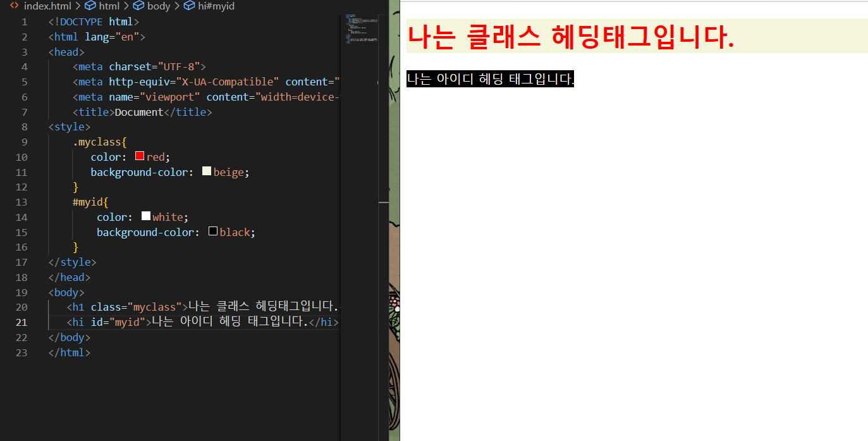Click the <style> opening tag
Viewport: 868px width, 441px height.
tap(70, 127)
